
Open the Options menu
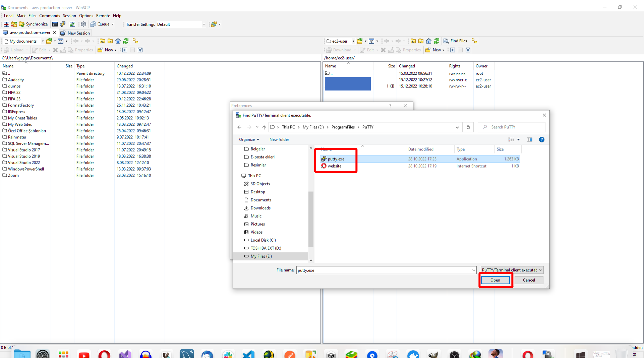click(86, 16)
